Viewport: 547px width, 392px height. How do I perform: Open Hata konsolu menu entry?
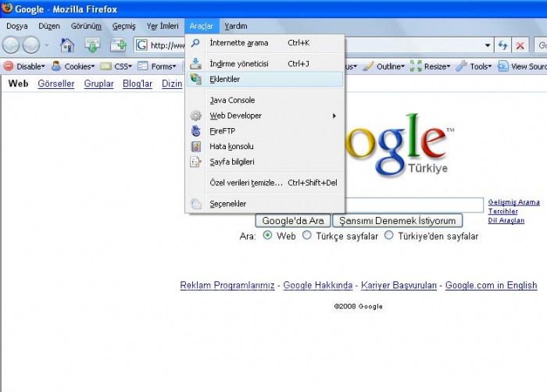[231, 147]
